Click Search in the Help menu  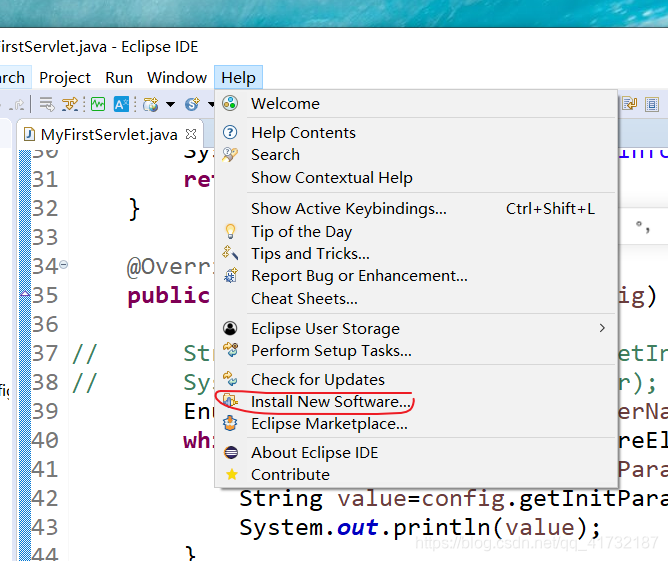pyautogui.click(x=415, y=155)
